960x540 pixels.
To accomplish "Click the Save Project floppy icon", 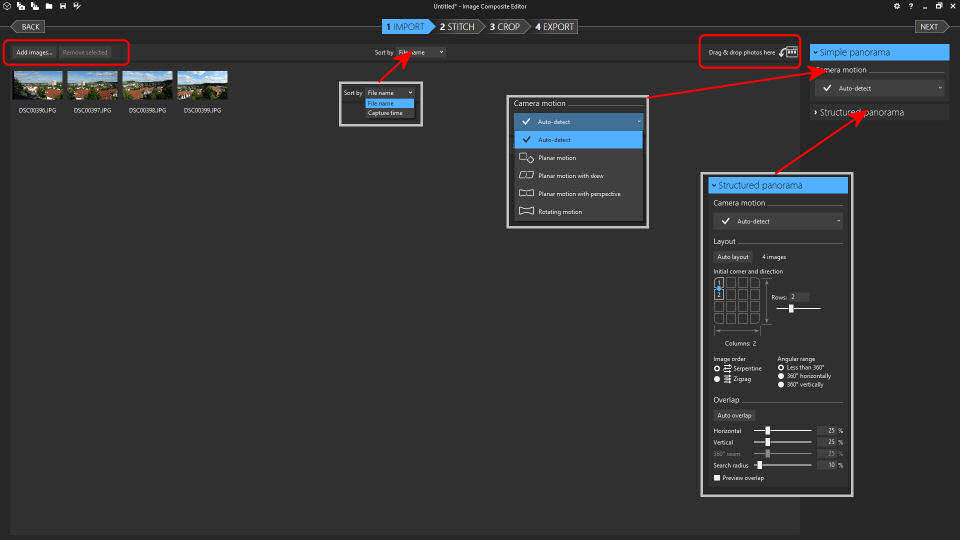I will pos(63,6).
